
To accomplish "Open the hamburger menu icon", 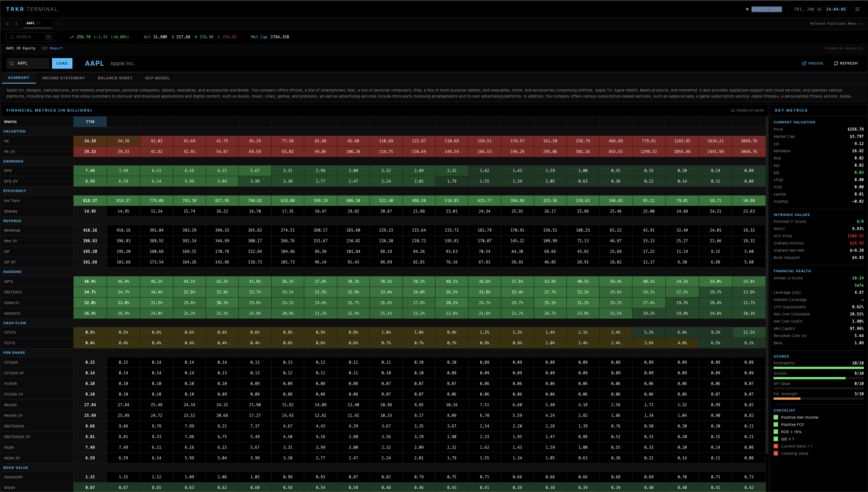I will (857, 9).
